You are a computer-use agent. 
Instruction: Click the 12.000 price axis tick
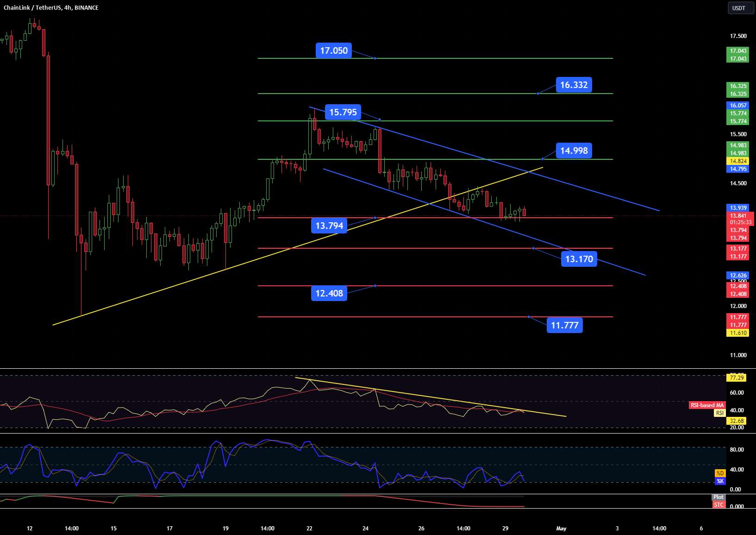[738, 306]
